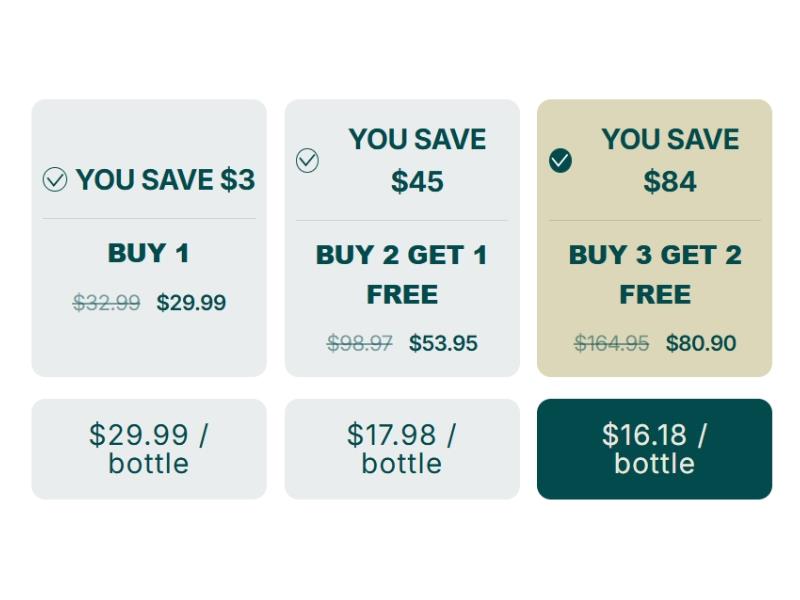The image size is (800, 600).
Task: Click the crossed-out $98.97 original price
Action: point(360,343)
